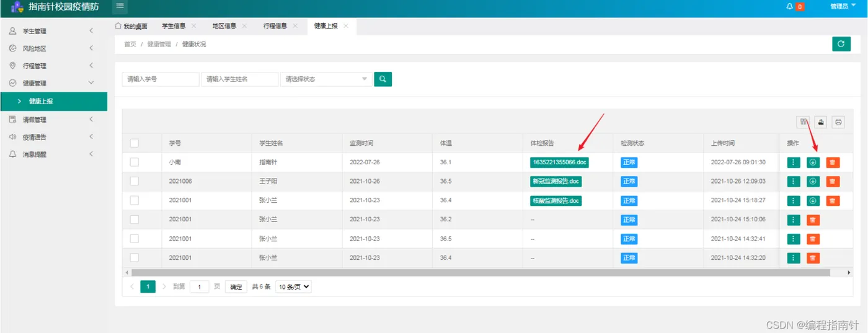Screen dimensions: 868x333
Task: Open the 1635221355066.doc report
Action: (559, 162)
